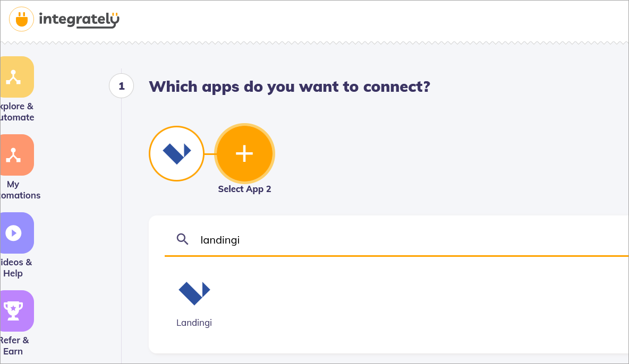Viewport: 629px width, 364px height.
Task: Select the Videos & Help label
Action: (x=16, y=268)
